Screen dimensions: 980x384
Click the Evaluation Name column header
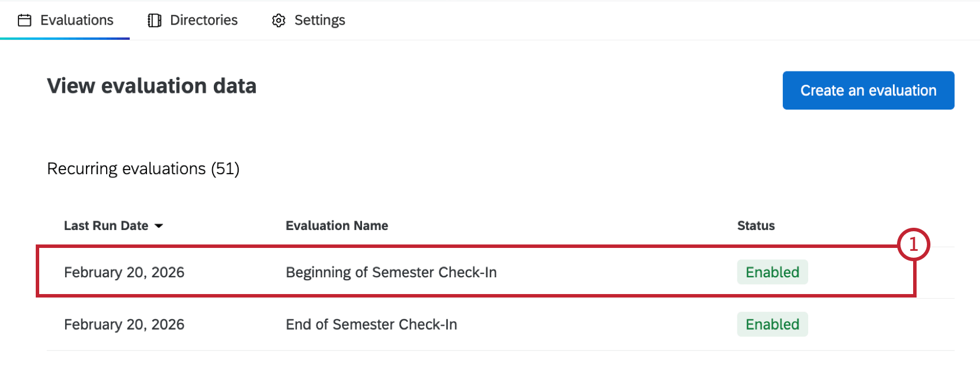337,226
